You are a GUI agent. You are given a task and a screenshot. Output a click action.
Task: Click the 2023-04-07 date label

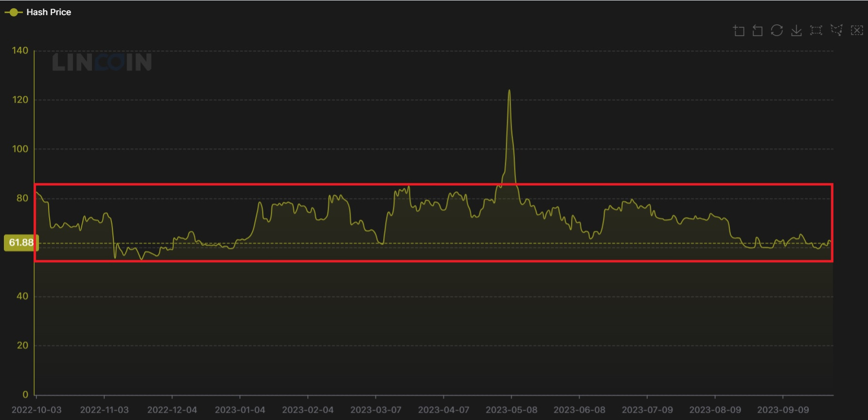click(443, 410)
